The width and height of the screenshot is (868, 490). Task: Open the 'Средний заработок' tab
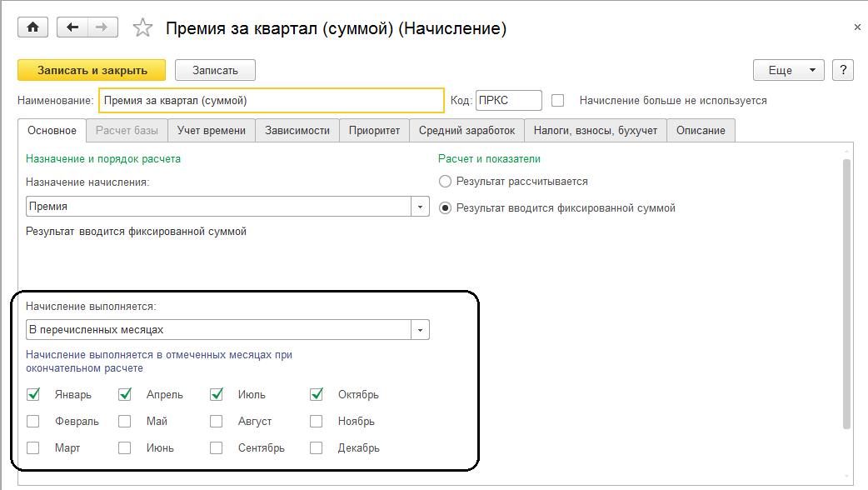(x=466, y=130)
